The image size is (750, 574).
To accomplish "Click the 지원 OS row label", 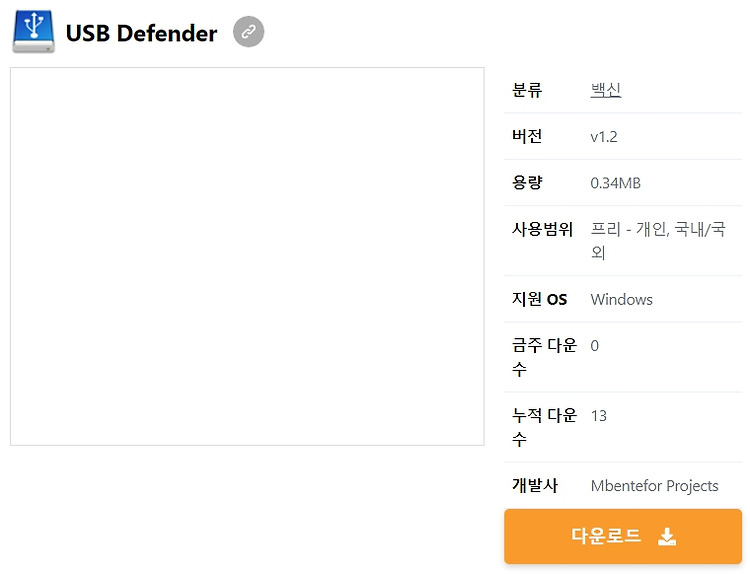I will point(539,299).
